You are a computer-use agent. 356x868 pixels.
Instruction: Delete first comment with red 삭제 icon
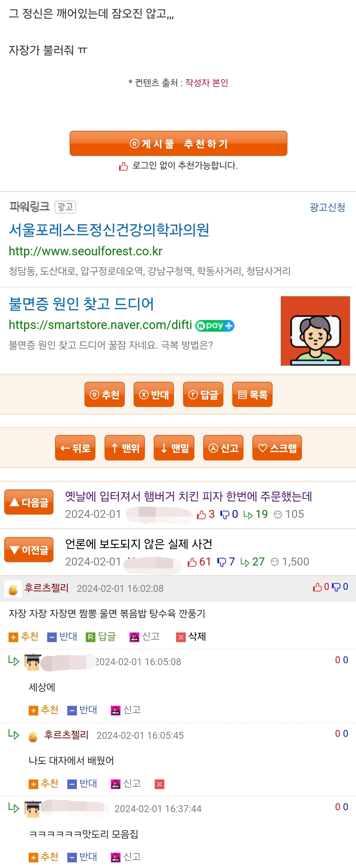point(191,636)
